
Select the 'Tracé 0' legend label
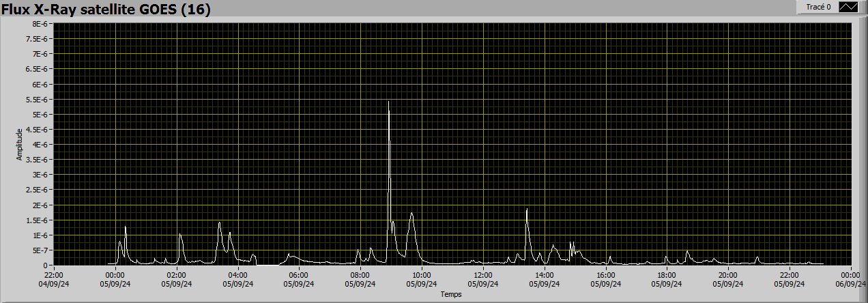pos(818,7)
